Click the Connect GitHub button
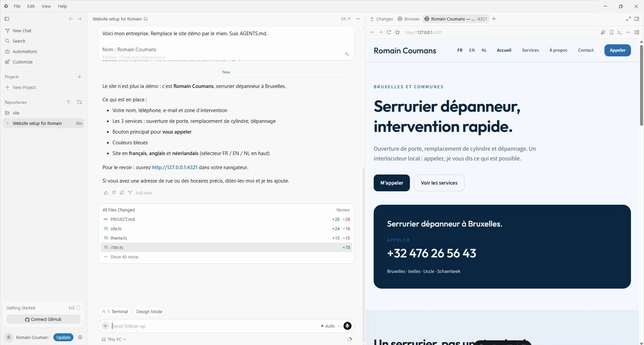 (x=43, y=319)
